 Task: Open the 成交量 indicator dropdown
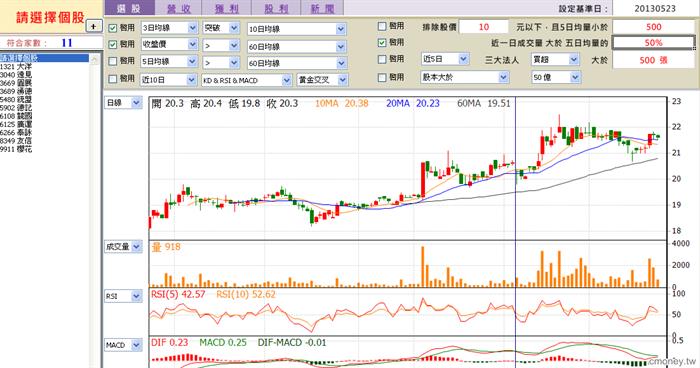click(123, 247)
